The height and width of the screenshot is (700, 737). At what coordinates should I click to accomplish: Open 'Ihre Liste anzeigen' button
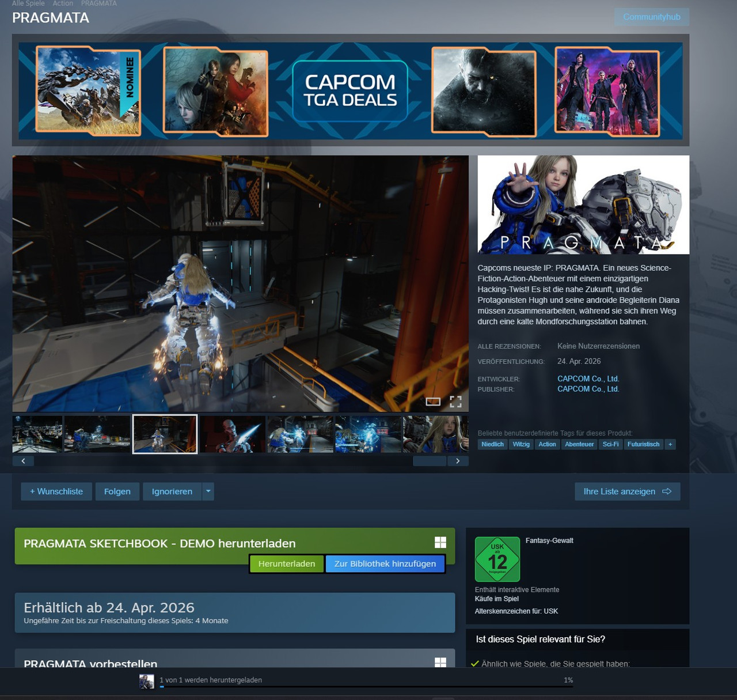pos(628,491)
